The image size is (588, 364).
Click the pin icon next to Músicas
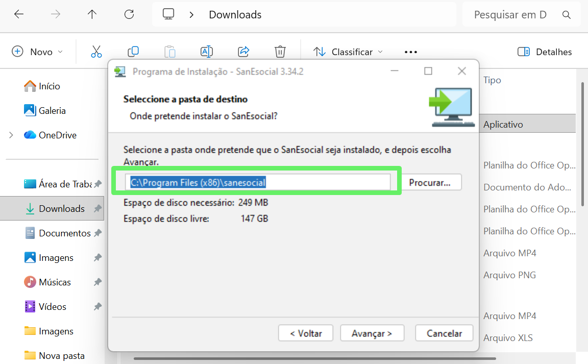97,282
